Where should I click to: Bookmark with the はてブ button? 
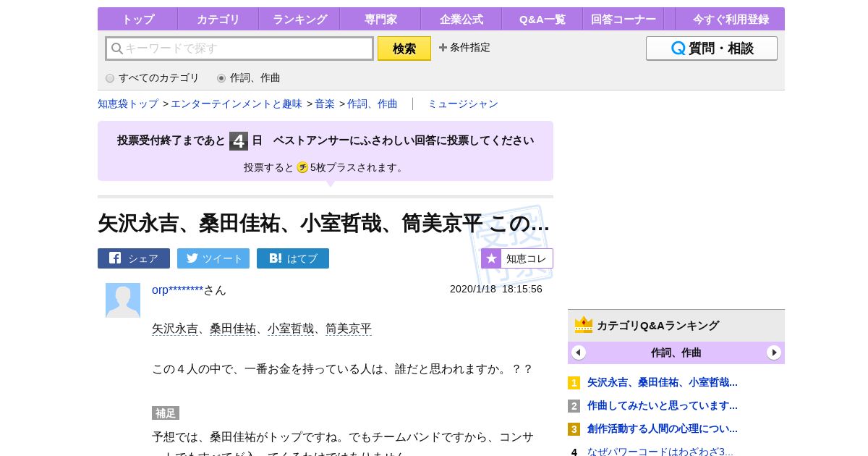293,258
